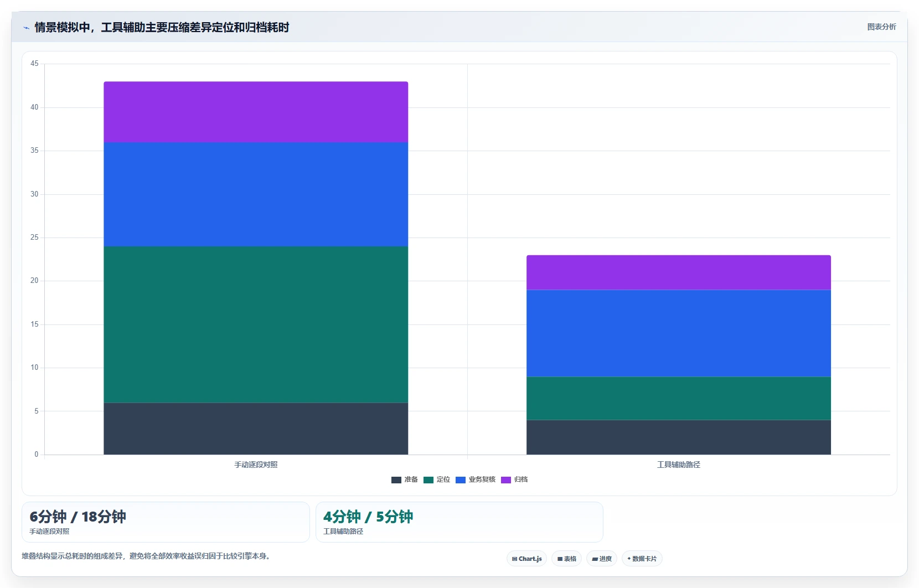Toggle the 定位 legend color swatch
Screen dimensions: 919x588
click(428, 480)
